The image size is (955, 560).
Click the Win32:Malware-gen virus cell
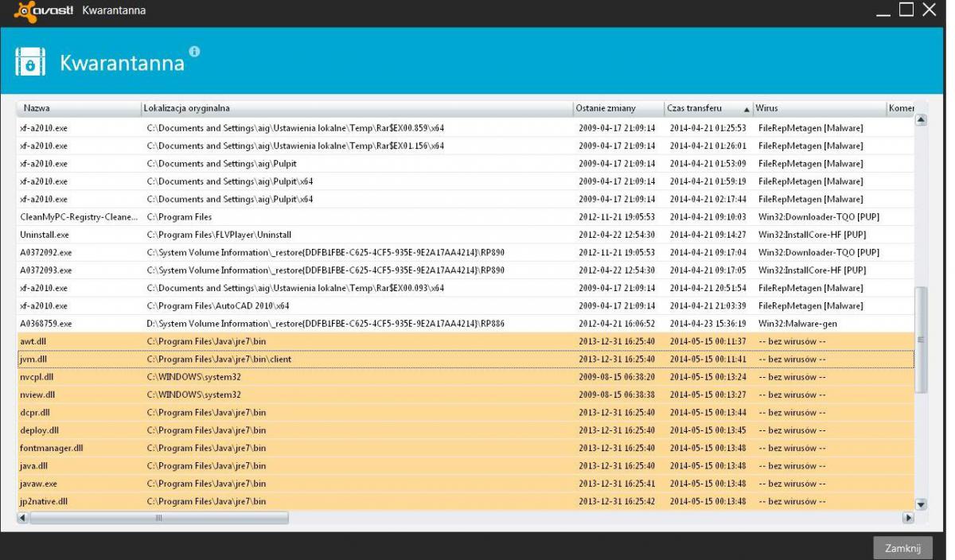point(797,324)
